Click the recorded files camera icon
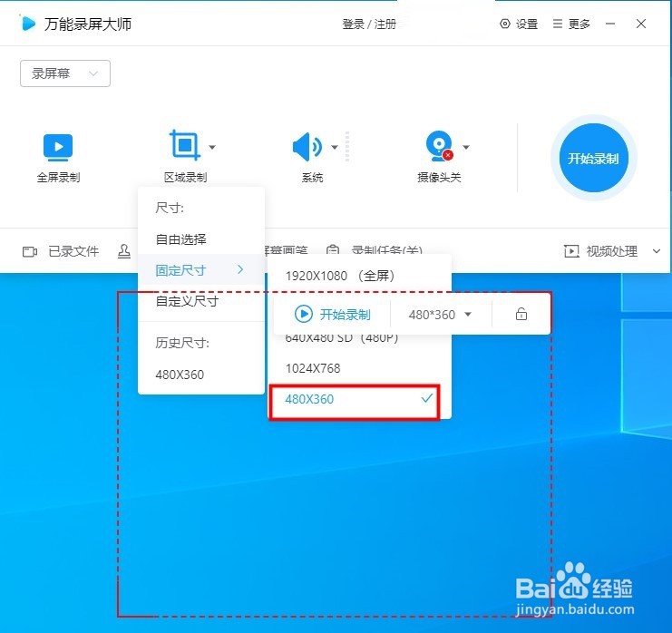Image resolution: width=672 pixels, height=633 pixels. pos(30,251)
